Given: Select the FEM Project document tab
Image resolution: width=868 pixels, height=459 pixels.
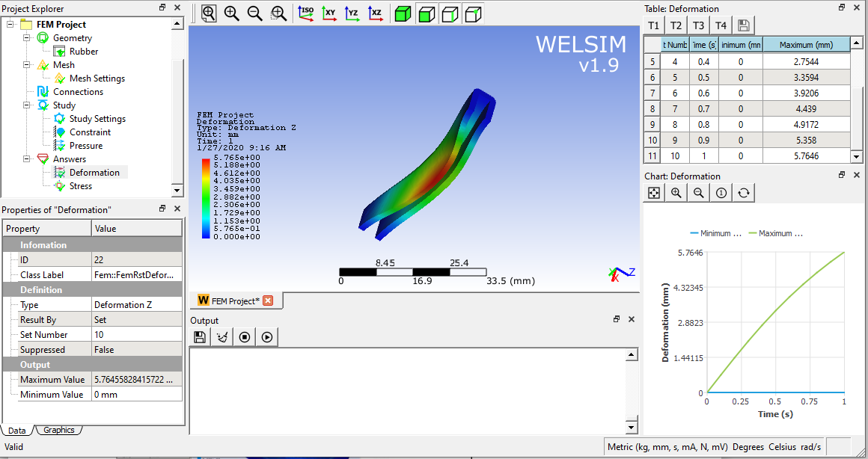Looking at the screenshot, I should click(x=235, y=301).
